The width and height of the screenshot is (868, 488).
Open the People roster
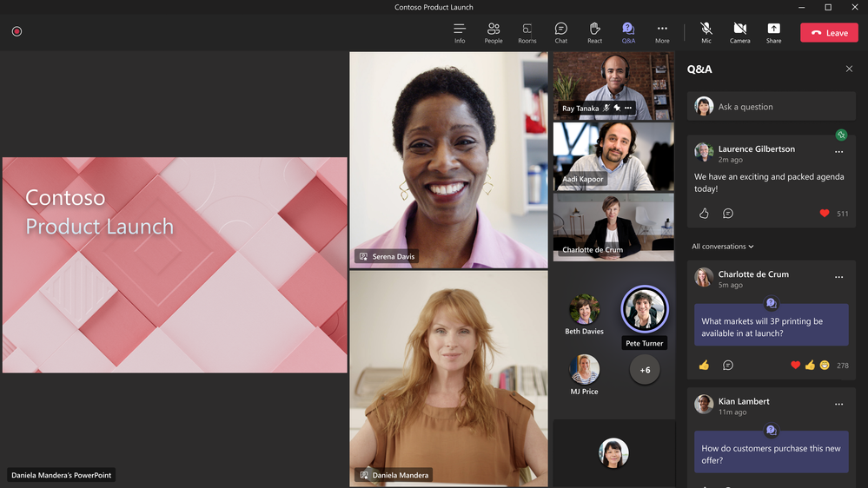(x=494, y=33)
